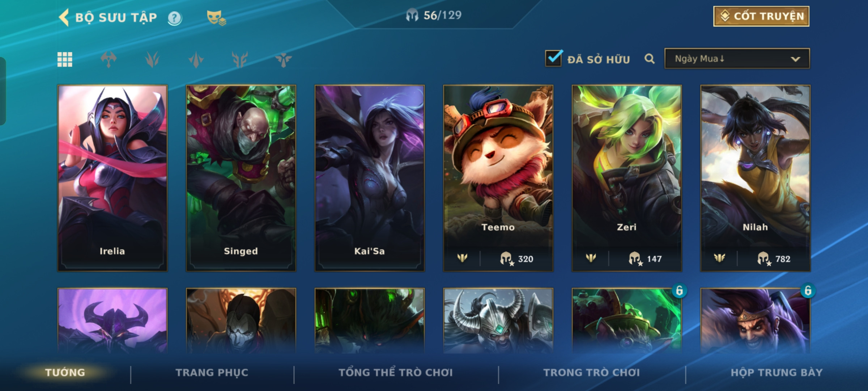Select the Teemo champion card
Image resolution: width=868 pixels, height=391 pixels.
[498, 178]
